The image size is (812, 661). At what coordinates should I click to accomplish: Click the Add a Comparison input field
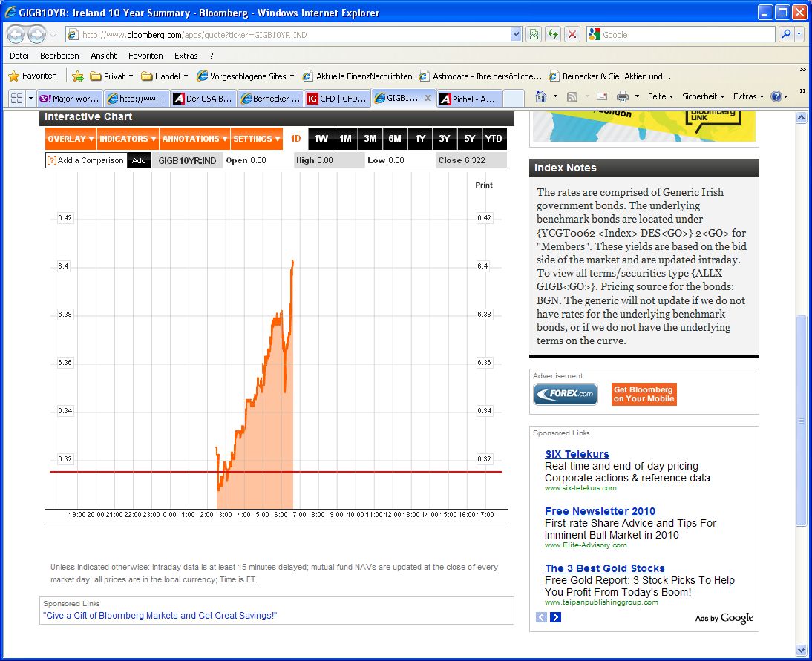[87, 160]
